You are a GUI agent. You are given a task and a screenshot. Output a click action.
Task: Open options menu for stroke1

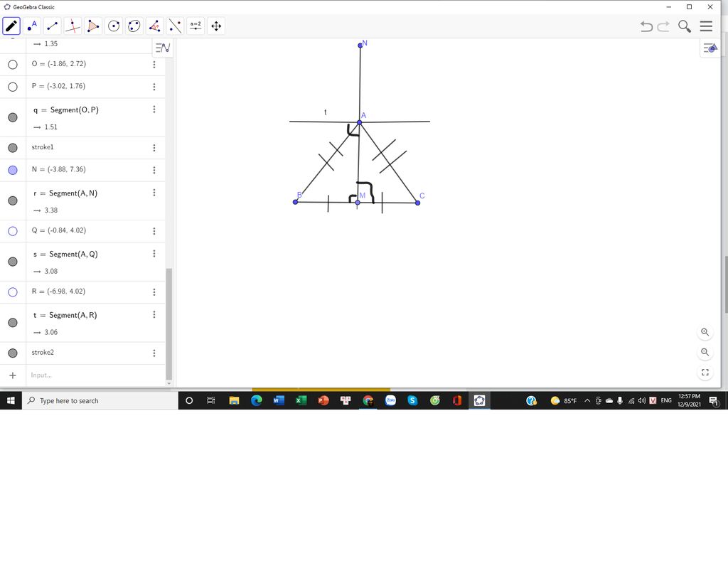tap(154, 148)
